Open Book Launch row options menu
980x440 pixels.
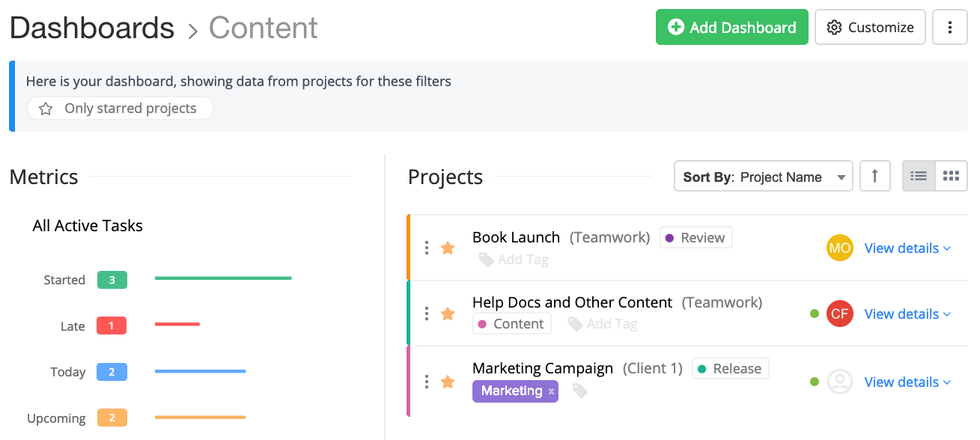(x=427, y=248)
